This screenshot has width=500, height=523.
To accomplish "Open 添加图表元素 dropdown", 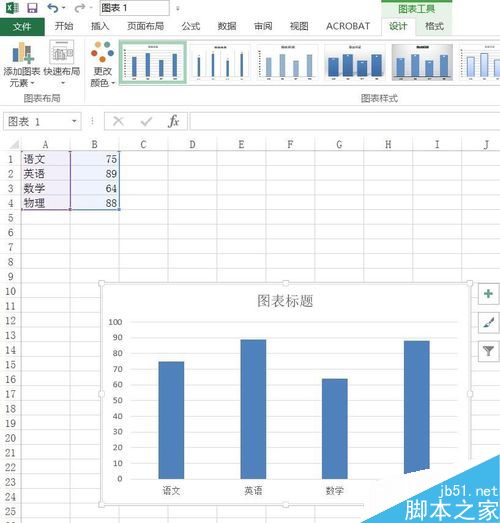I will click(21, 64).
